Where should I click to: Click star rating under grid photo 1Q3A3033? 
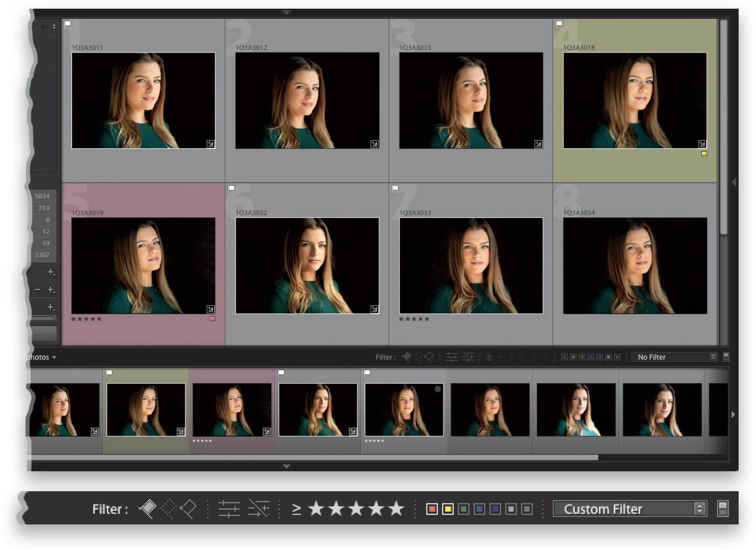click(414, 319)
